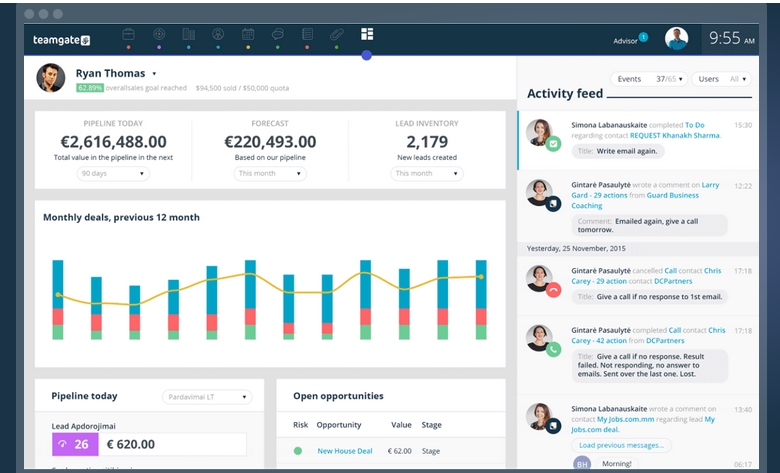Expand the Ryan Thomas user dropdown arrow

[x=155, y=74]
